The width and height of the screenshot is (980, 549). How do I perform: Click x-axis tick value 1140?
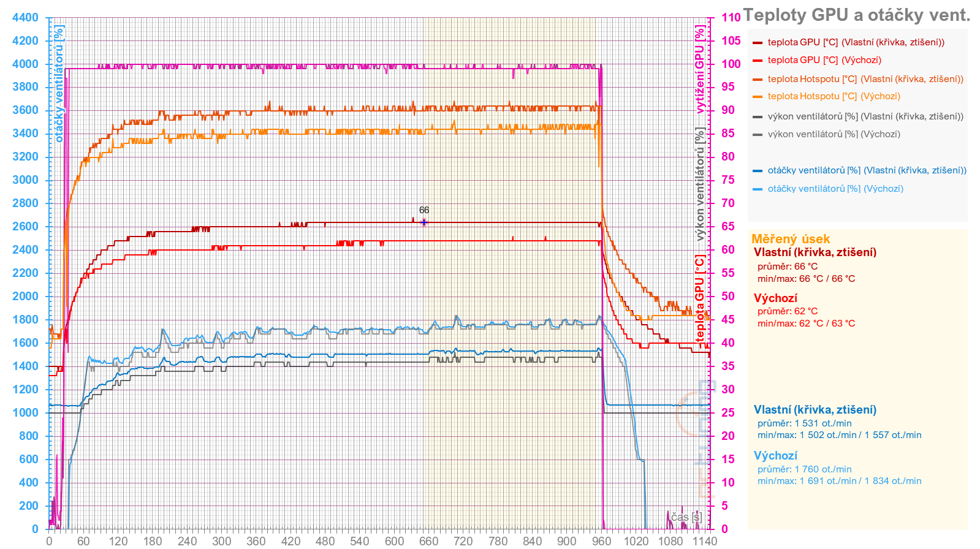click(x=705, y=541)
